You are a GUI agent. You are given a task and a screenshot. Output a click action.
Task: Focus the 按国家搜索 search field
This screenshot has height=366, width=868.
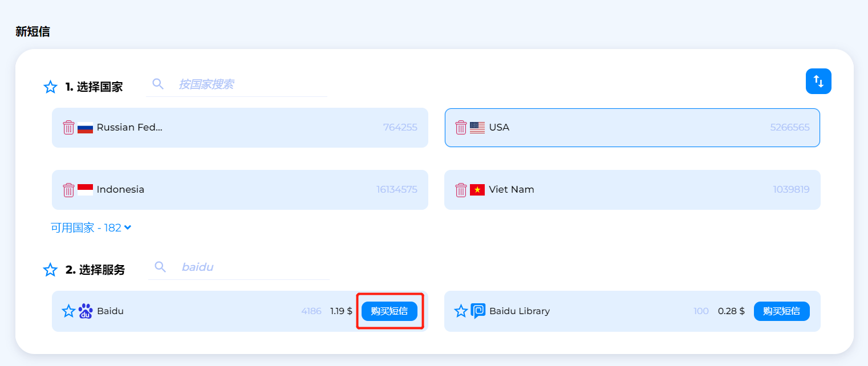click(x=237, y=84)
